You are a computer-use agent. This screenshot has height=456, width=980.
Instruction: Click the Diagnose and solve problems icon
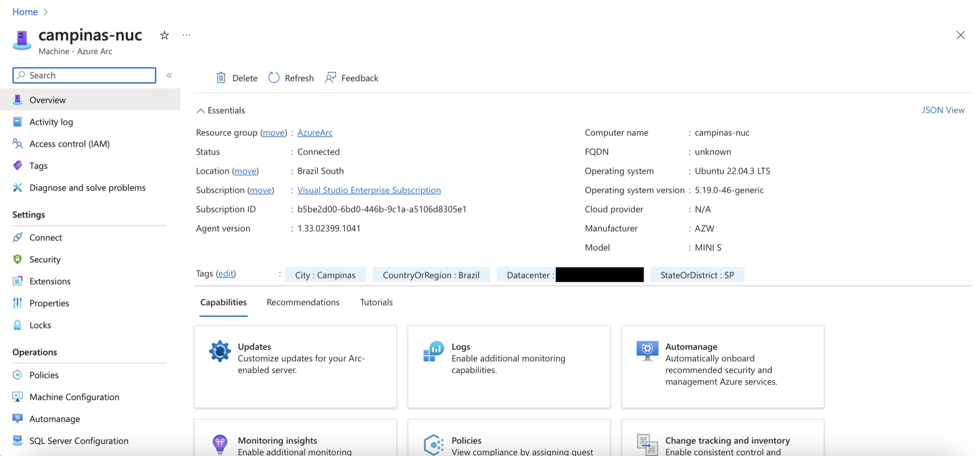coord(17,188)
